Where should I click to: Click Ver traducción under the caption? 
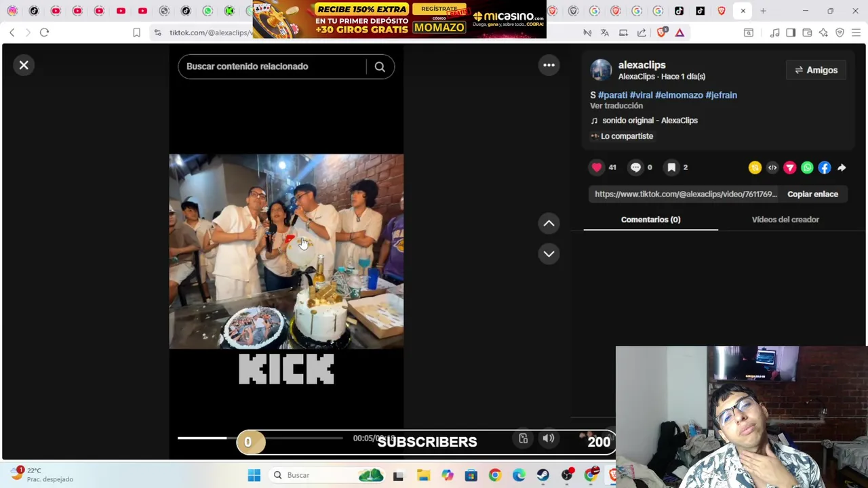click(x=616, y=106)
